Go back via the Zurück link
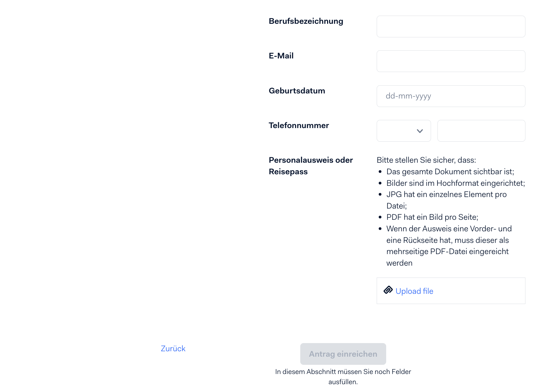The width and height of the screenshot is (538, 392). (x=173, y=349)
